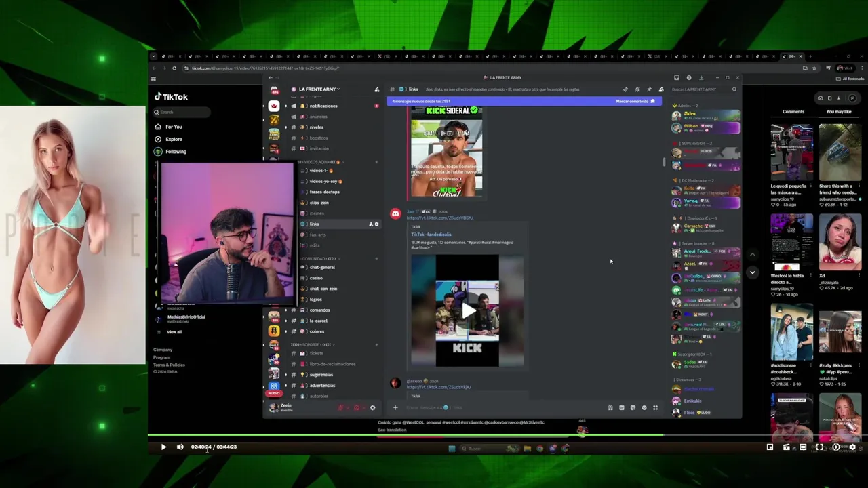The image size is (868, 488).
Task: Play the KICK embedded TikTok video
Action: pyautogui.click(x=467, y=311)
